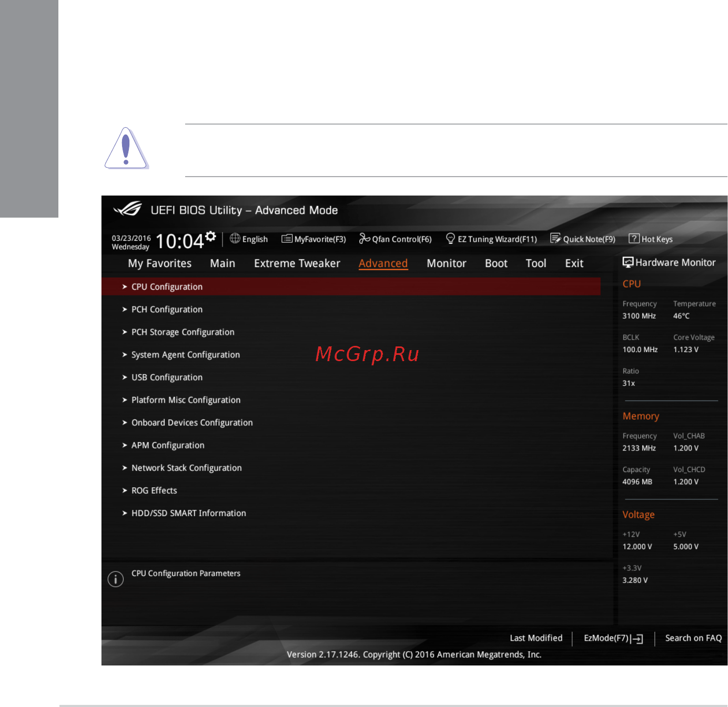
Task: Click the globe language icon
Action: pos(235,239)
